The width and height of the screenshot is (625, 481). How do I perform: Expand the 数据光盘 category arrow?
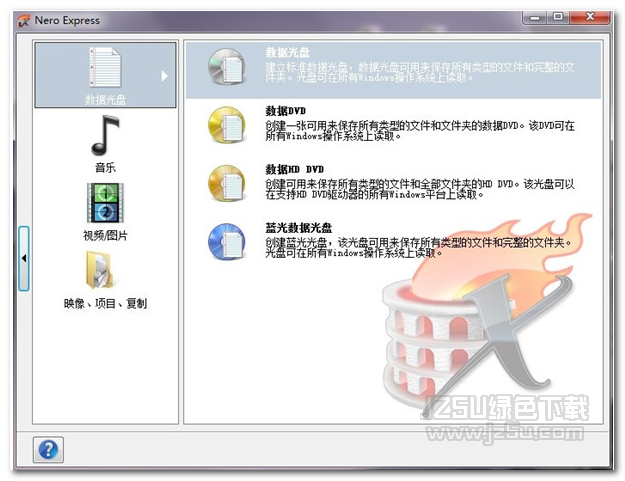pyautogui.click(x=164, y=76)
